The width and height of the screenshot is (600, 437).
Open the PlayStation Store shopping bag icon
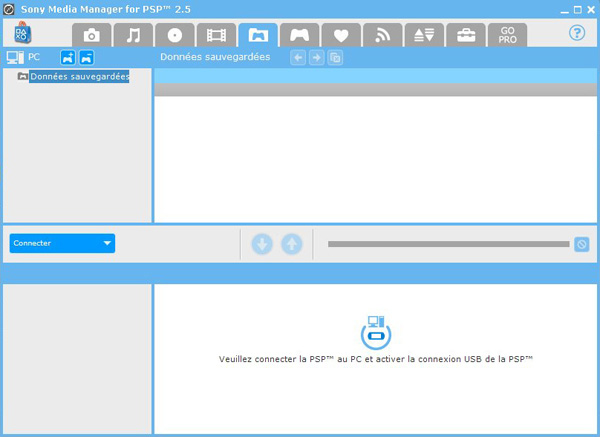[22, 33]
